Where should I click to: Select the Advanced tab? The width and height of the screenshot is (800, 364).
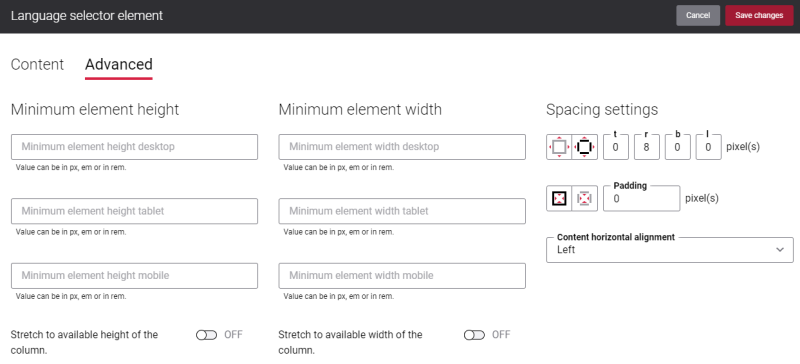(x=119, y=64)
